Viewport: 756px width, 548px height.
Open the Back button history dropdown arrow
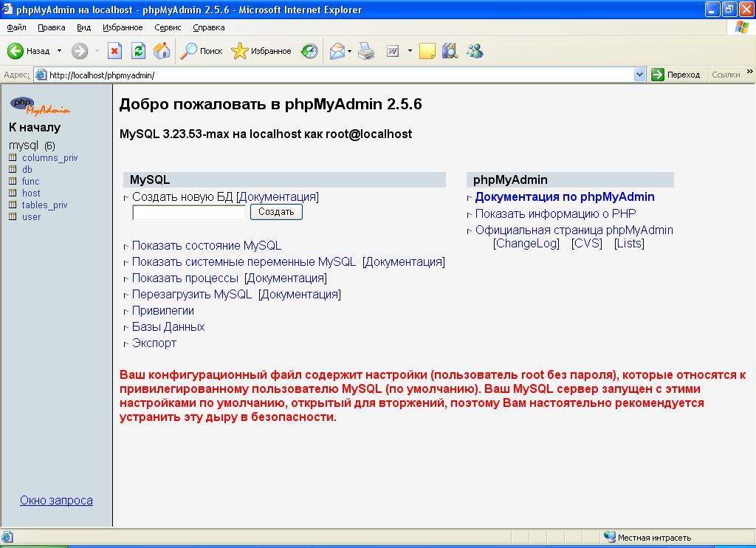[x=59, y=51]
